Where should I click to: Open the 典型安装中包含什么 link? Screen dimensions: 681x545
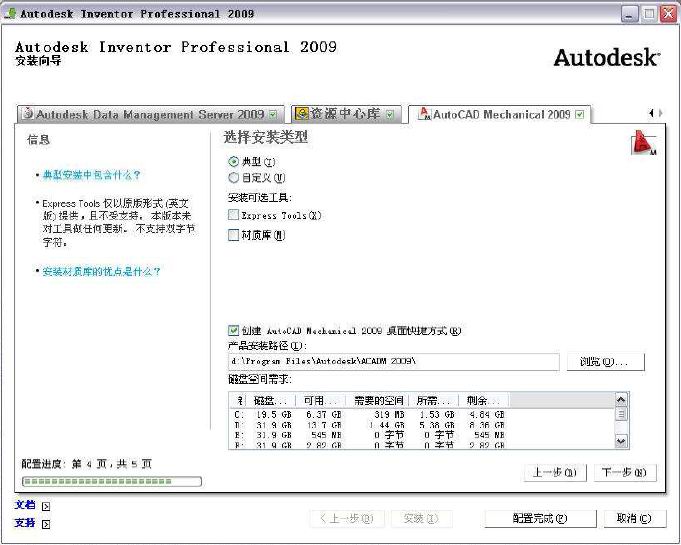coord(92,175)
